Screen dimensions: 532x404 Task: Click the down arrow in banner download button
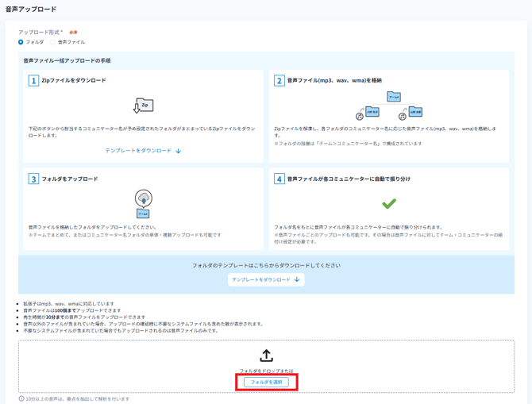coord(297,279)
